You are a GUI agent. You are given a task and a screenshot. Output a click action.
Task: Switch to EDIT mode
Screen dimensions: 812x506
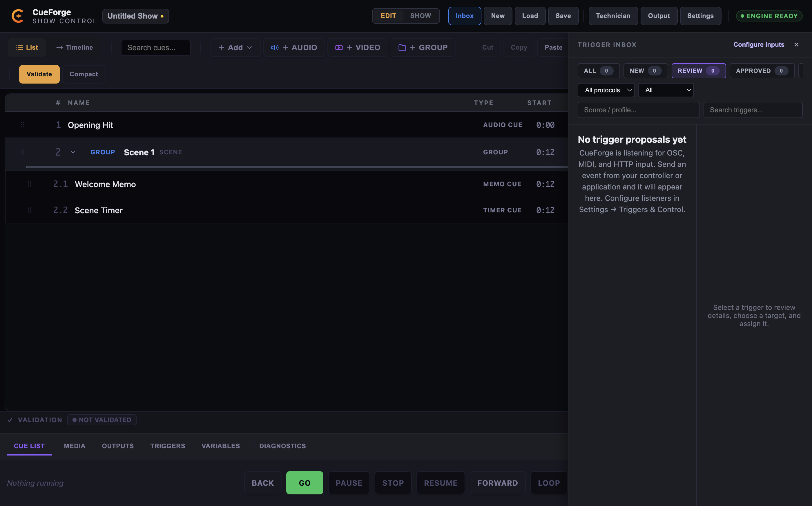388,16
